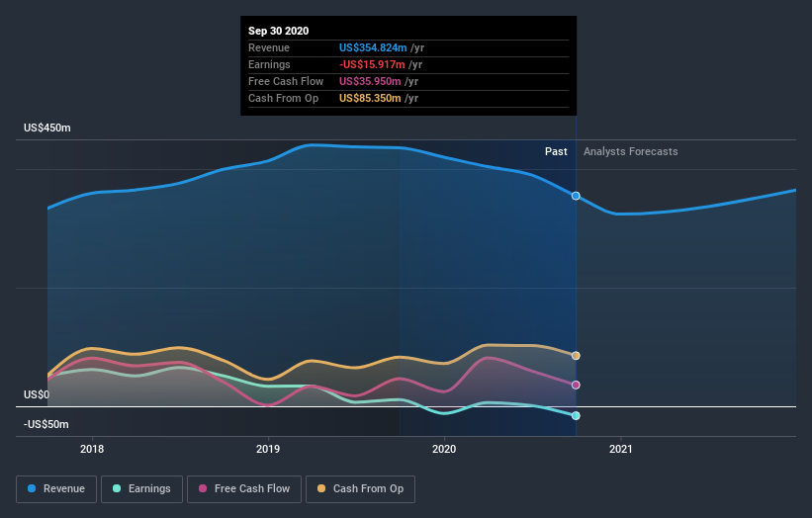Image resolution: width=812 pixels, height=518 pixels.
Task: Click the US$354.824m revenue value
Action: (x=373, y=47)
